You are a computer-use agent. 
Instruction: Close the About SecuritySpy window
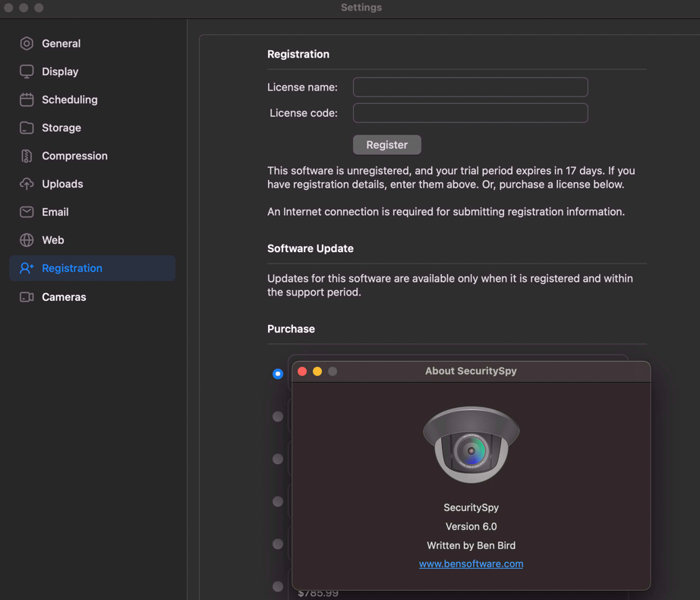[x=302, y=371]
